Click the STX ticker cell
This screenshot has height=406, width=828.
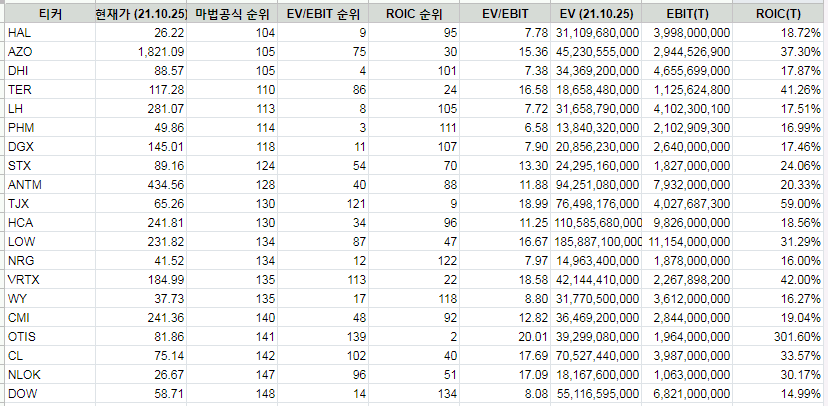pyautogui.click(x=50, y=166)
